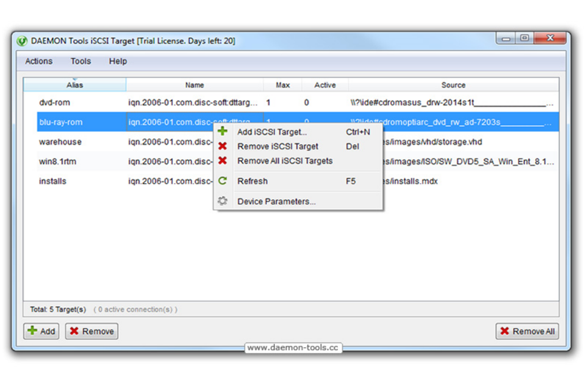Choose Add iSCSI Target from context menu
The height and width of the screenshot is (392, 588).
(298, 132)
